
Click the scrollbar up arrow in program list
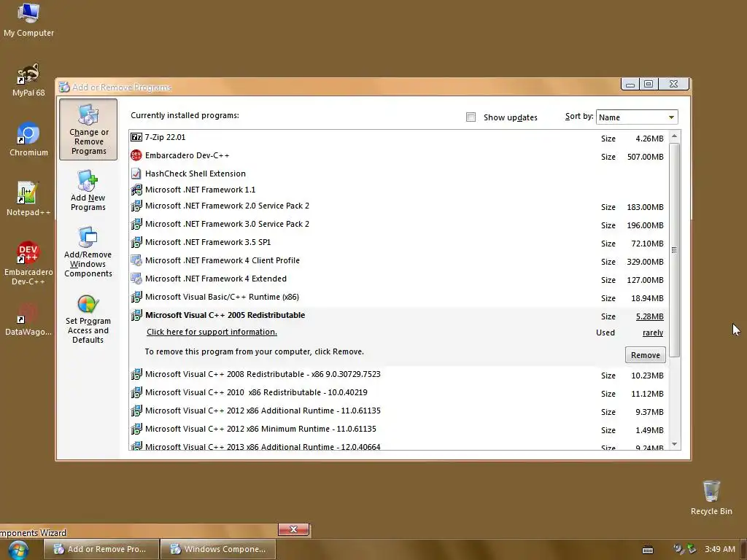click(x=674, y=136)
